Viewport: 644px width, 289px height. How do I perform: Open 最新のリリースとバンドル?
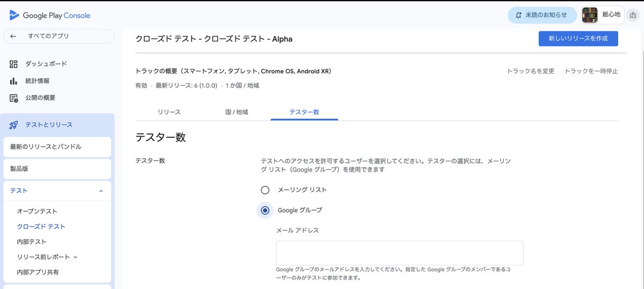(x=57, y=146)
